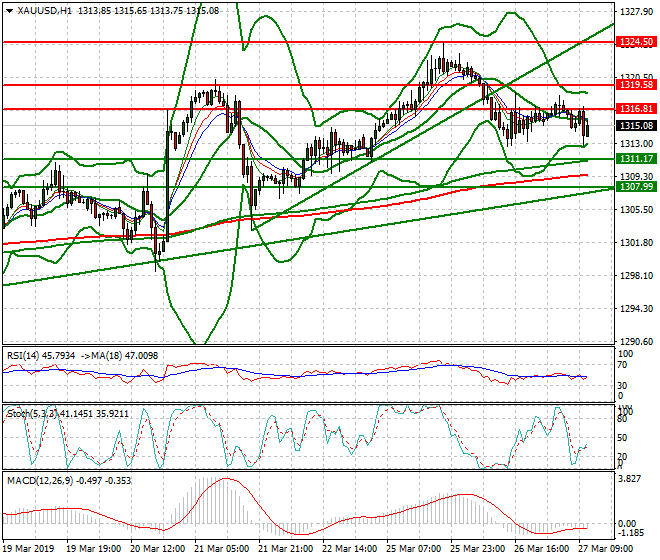This screenshot has height=560, width=660.
Task: Click the 19 Mar 2019 time axis label
Action: 28,549
